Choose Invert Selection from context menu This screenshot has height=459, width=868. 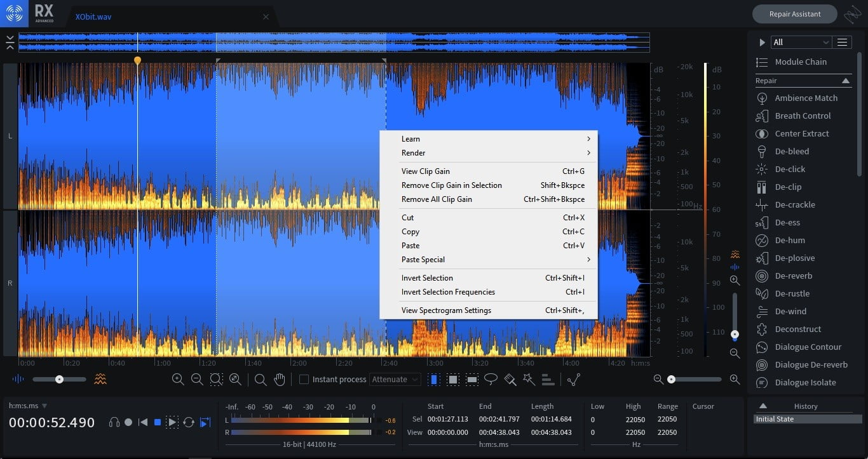pyautogui.click(x=427, y=278)
